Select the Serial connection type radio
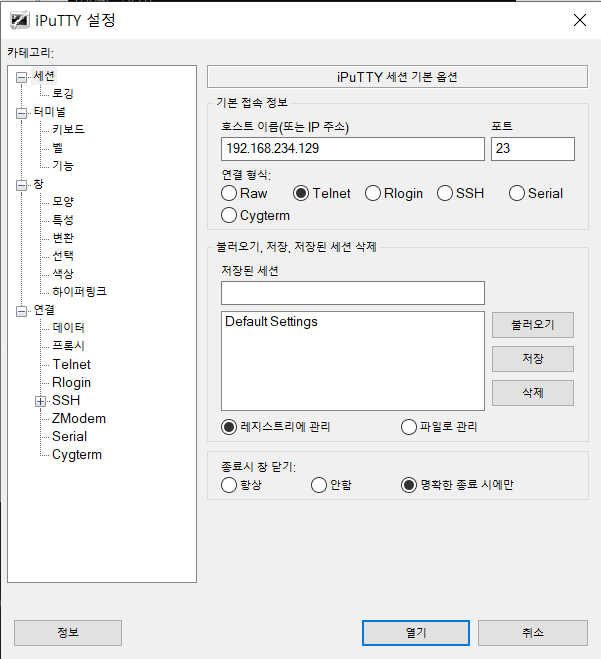 tap(517, 193)
